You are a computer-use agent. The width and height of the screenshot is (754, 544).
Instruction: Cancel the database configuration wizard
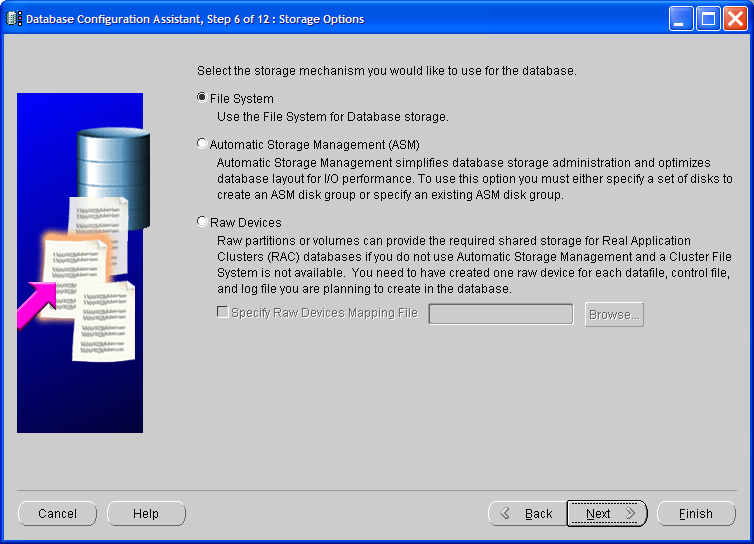(x=57, y=514)
